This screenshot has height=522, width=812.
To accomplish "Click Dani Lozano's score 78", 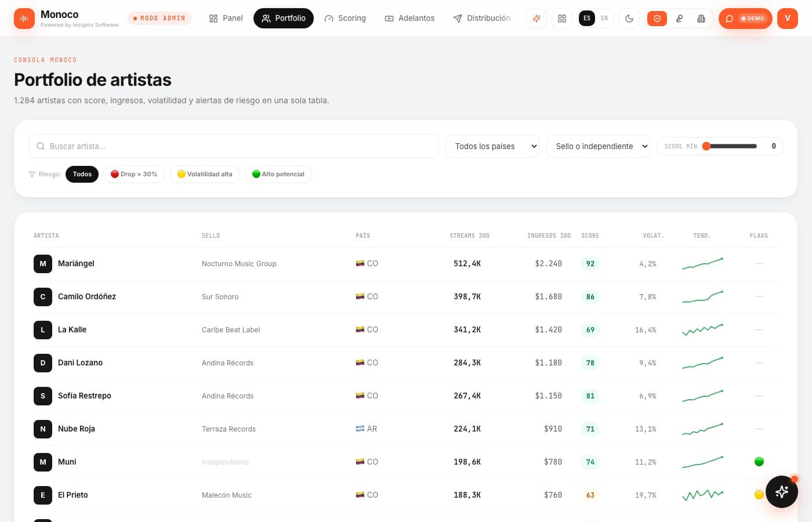I will [590, 362].
